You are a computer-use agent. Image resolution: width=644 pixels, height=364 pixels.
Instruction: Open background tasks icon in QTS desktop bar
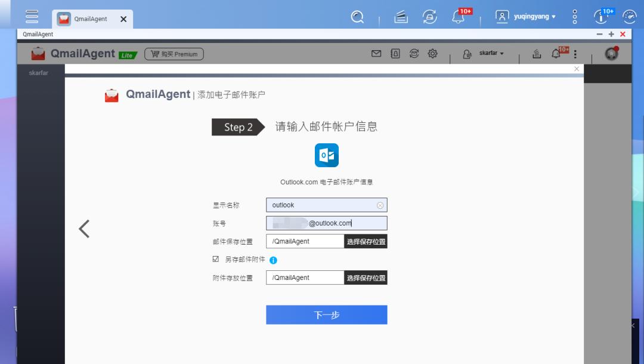(400, 16)
